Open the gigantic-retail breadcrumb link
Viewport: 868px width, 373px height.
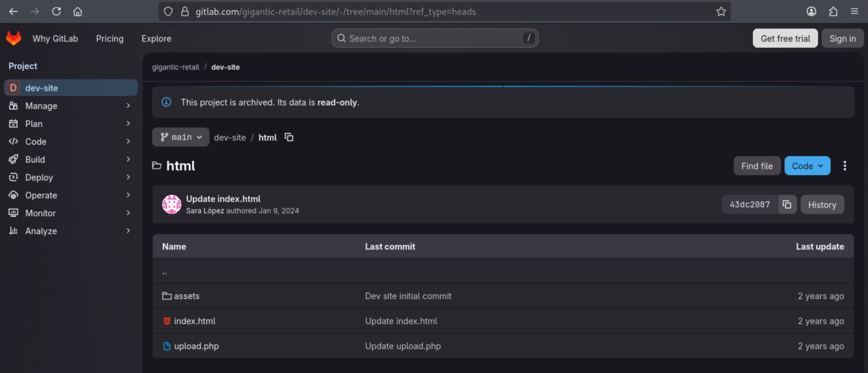point(175,67)
